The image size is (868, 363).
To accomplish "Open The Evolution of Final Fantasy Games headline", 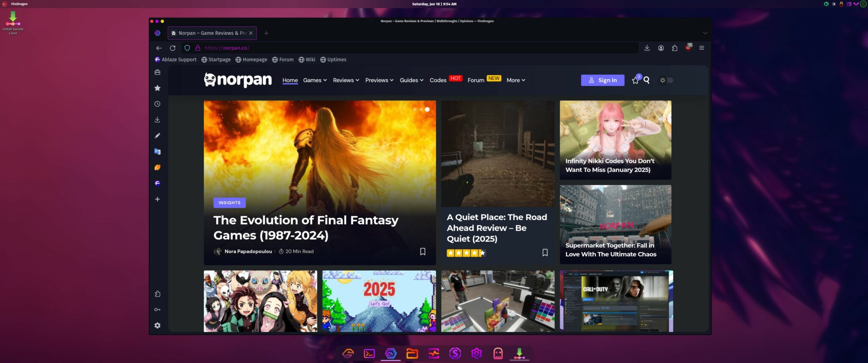I will tap(306, 228).
